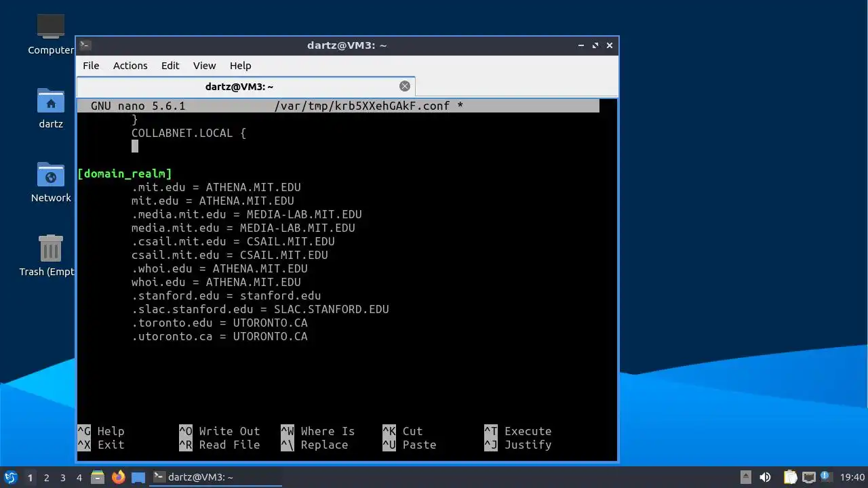Screen dimensions: 868x488
Task: Open the network connection tray icon
Action: tap(809, 477)
